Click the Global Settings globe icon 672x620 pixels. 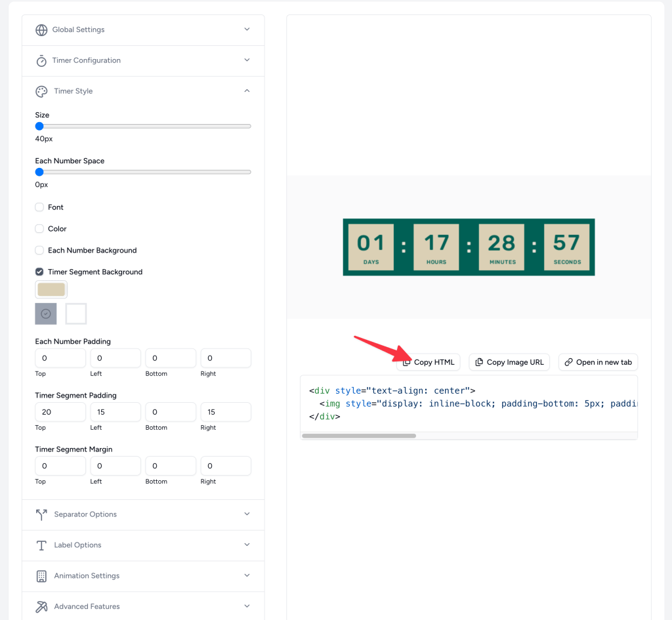[x=41, y=30]
